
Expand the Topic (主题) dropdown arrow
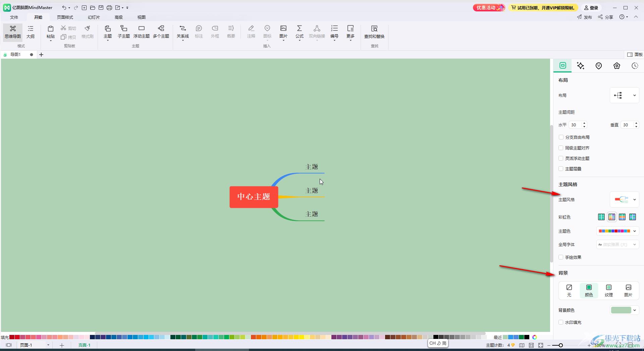[x=108, y=41]
